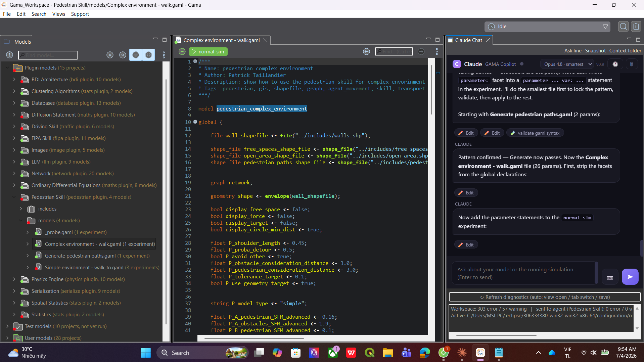Send the chat message with the purple arrow button
Screen dimensions: 644x362
(x=630, y=277)
